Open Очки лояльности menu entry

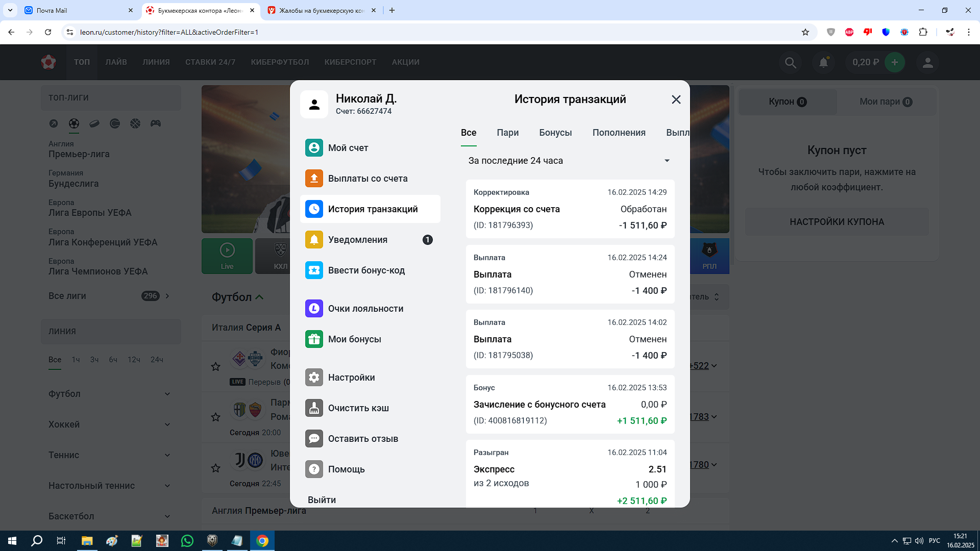[x=370, y=309]
